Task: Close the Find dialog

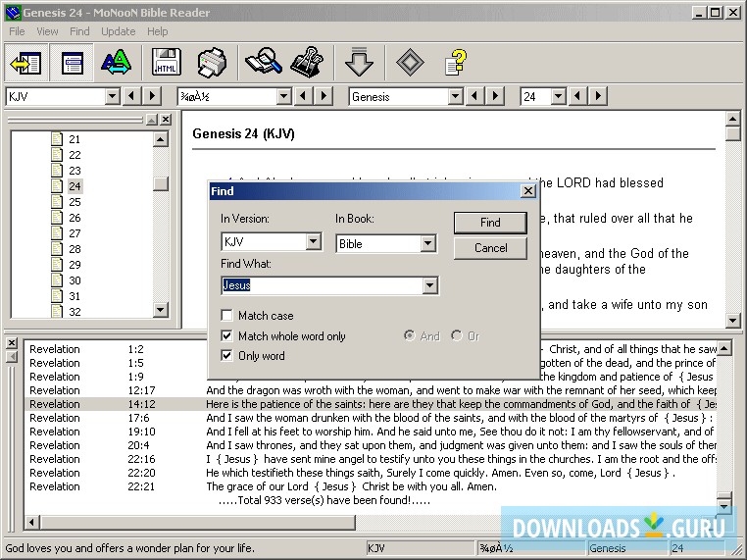Action: coord(527,191)
